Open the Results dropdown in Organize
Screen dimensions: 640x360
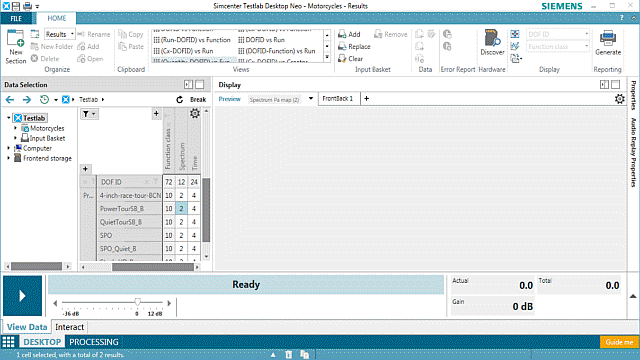(72, 34)
